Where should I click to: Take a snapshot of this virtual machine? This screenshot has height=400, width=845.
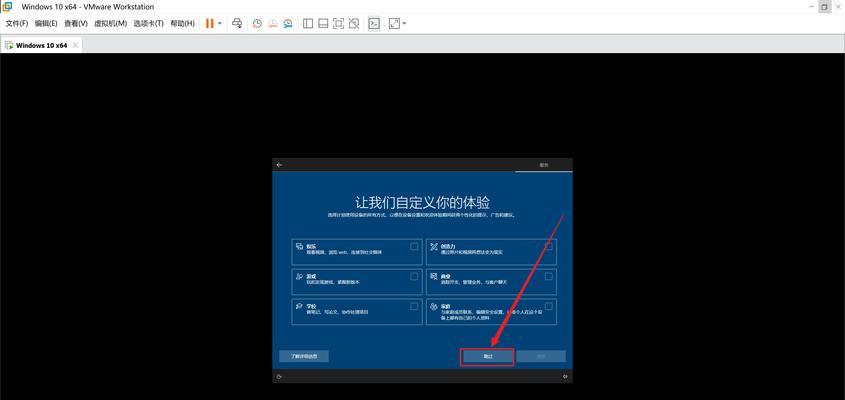pyautogui.click(x=258, y=23)
